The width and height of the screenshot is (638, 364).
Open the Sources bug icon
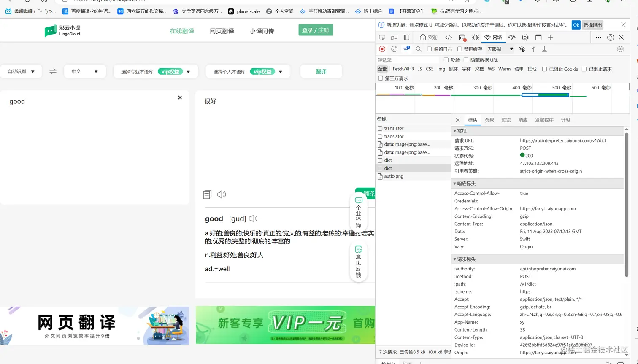click(475, 37)
